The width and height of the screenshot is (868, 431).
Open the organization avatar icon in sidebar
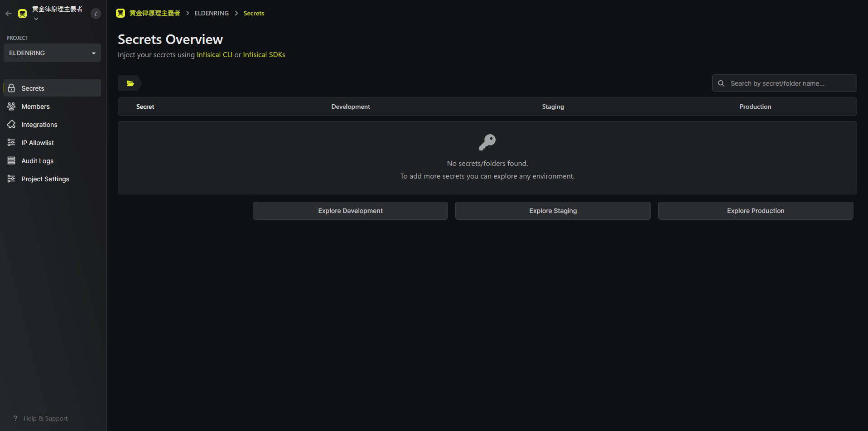[22, 14]
